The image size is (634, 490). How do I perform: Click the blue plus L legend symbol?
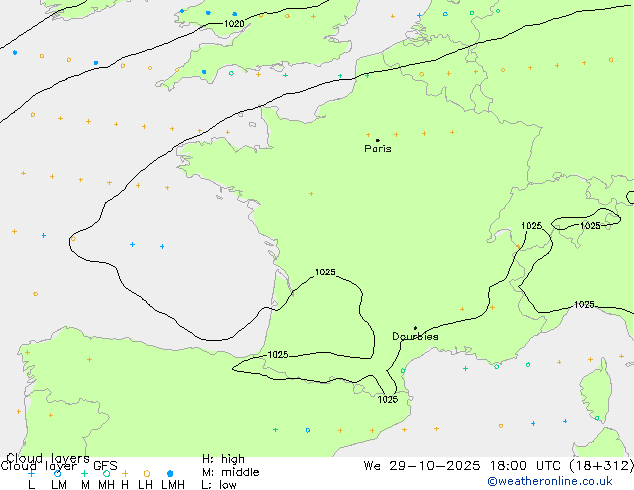pos(31,473)
